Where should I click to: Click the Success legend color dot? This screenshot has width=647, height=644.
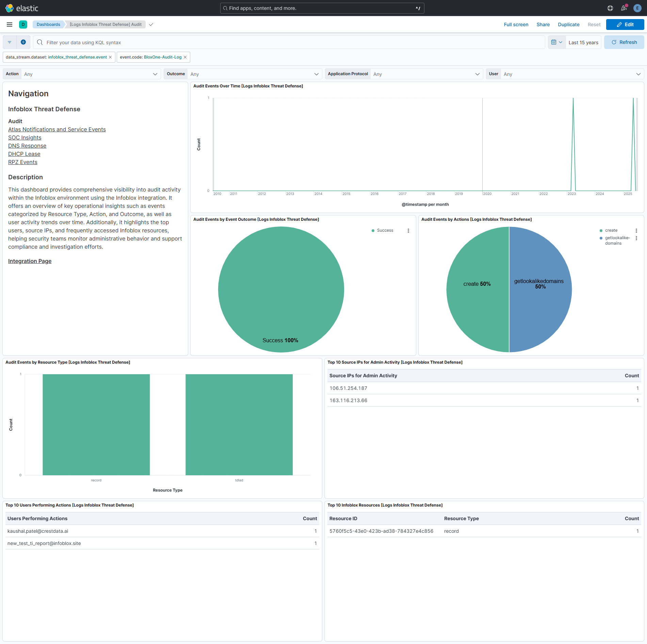pyautogui.click(x=373, y=231)
